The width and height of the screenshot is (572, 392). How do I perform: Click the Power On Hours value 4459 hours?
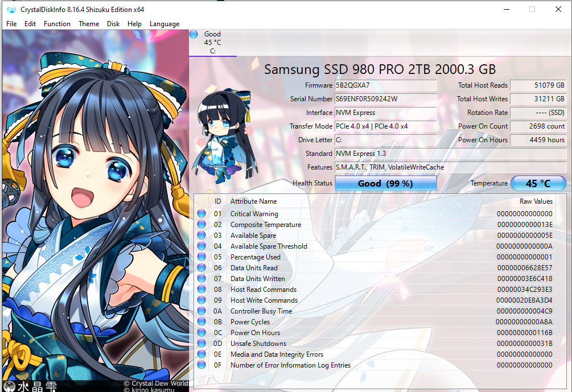pos(538,140)
